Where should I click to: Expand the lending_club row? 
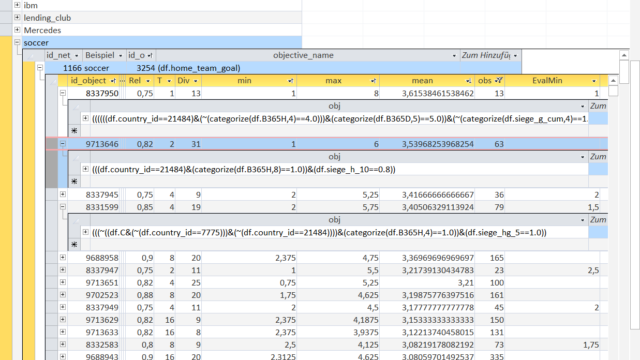point(17,18)
